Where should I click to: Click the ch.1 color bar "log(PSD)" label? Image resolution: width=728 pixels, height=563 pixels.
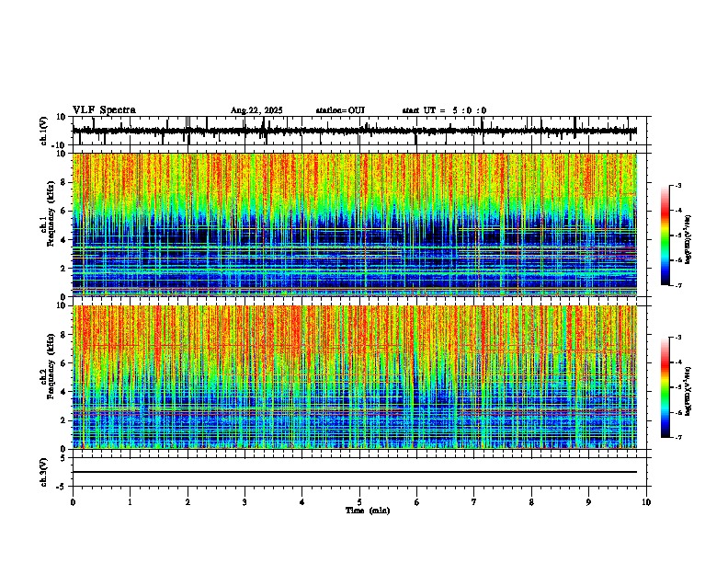[x=688, y=240]
